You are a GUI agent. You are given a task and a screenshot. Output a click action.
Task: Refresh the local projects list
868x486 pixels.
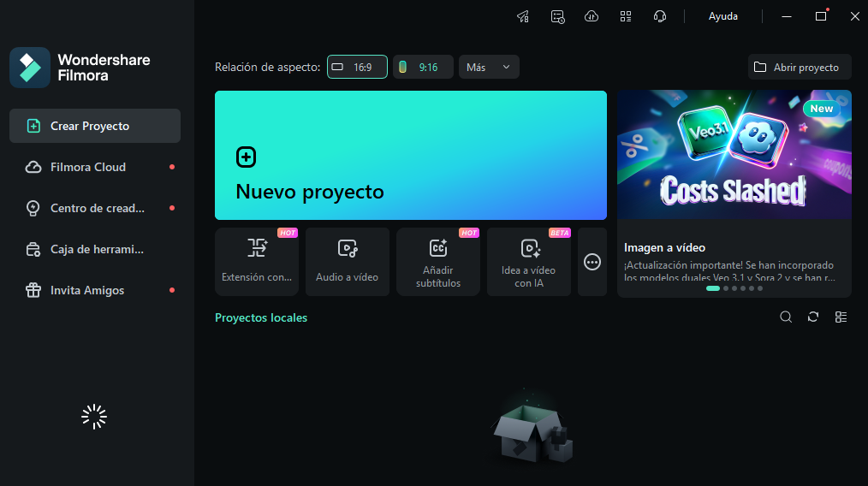click(x=813, y=317)
